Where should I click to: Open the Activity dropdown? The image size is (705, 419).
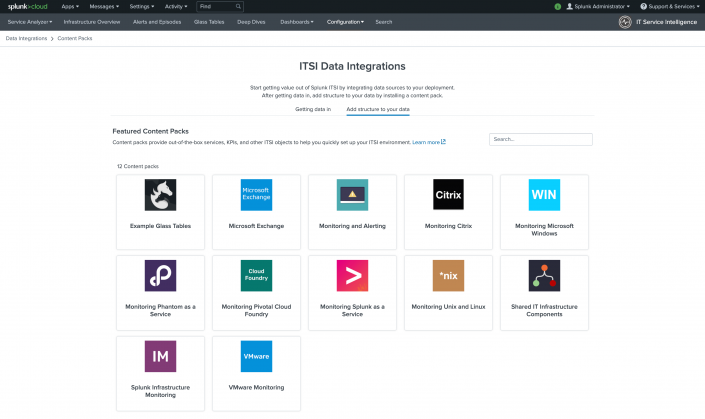click(x=176, y=7)
